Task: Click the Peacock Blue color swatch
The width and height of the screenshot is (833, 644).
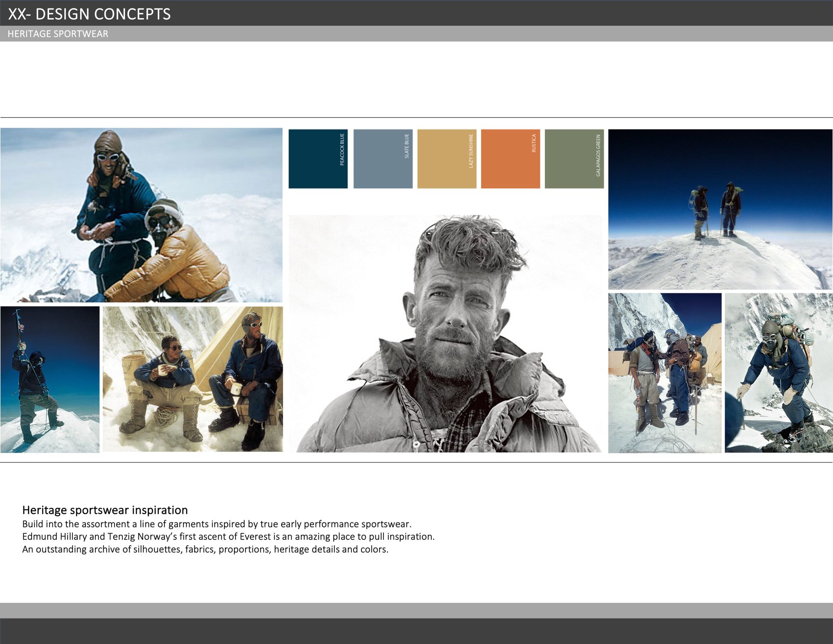Action: (x=318, y=159)
